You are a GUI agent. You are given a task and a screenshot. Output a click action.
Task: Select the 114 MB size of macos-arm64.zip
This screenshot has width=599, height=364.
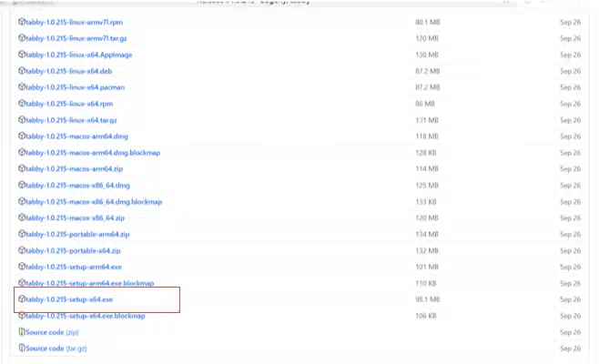[x=427, y=168]
